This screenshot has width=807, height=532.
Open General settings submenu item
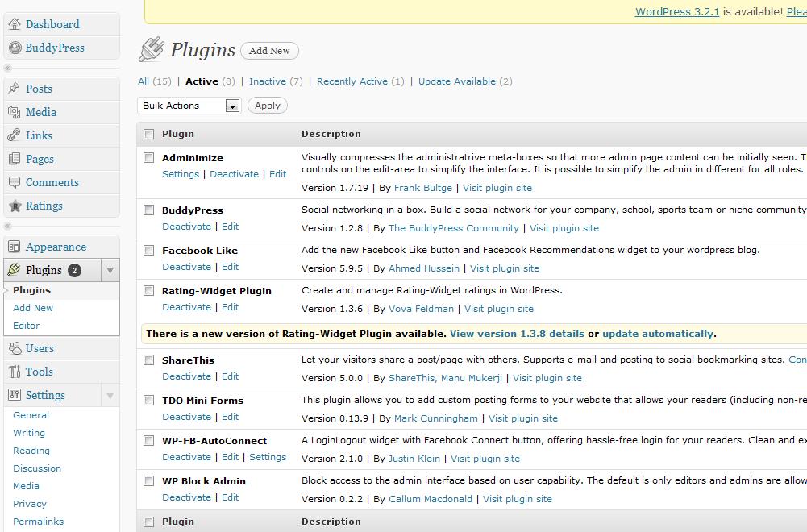tap(31, 415)
